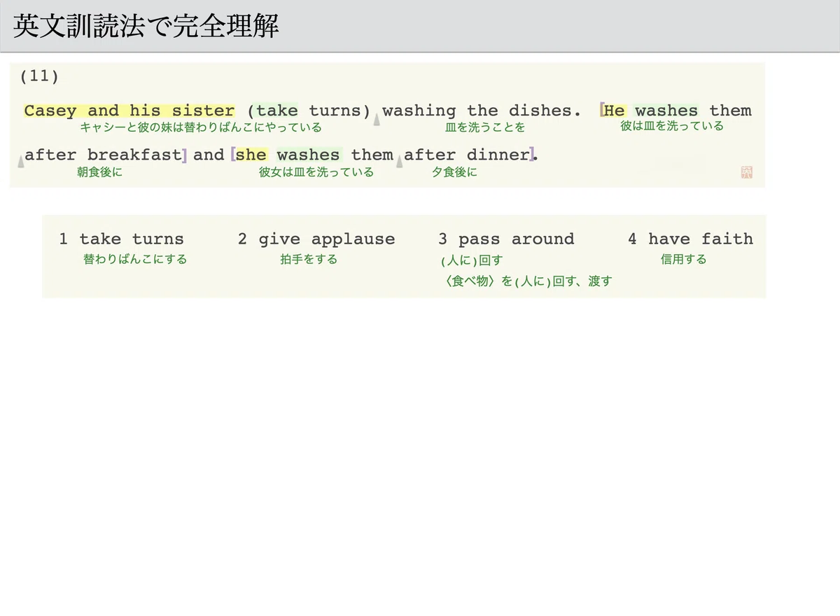
Task: Click the phrase '(take turns)' in the sentence
Action: click(x=309, y=111)
